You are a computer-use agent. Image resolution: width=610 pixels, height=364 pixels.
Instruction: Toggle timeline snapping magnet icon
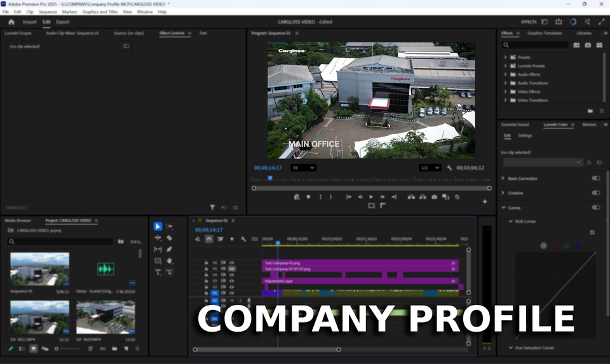tap(209, 239)
